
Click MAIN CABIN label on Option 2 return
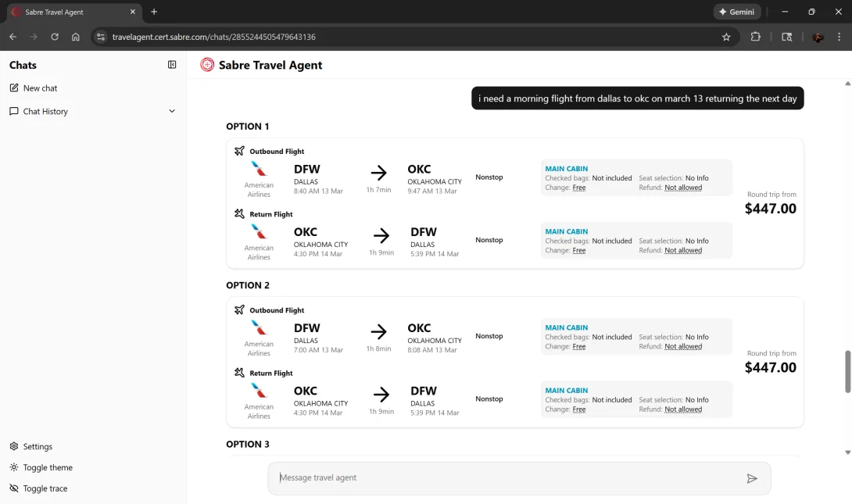point(566,391)
